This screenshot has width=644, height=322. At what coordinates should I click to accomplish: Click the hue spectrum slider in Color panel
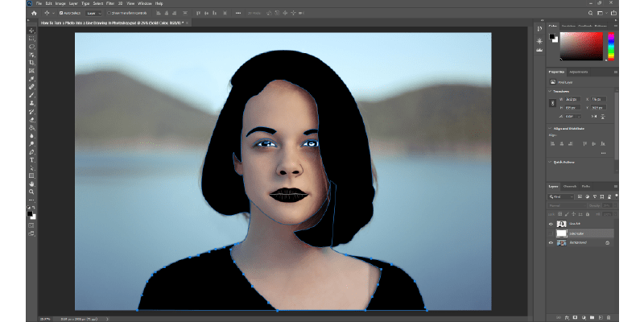pyautogui.click(x=611, y=47)
